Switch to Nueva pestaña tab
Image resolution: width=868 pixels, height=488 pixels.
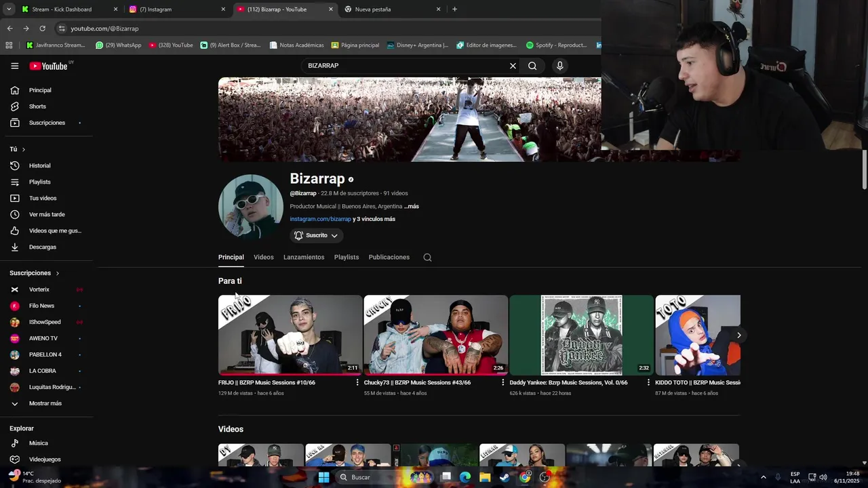click(x=392, y=9)
